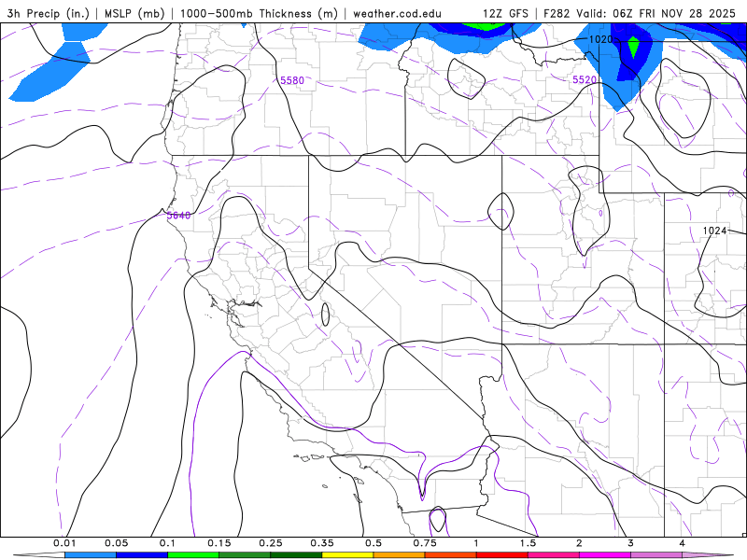Image resolution: width=747 pixels, height=560 pixels.
Task: Click the yellow 0.35–0.5 legend swatch
Action: pos(347,555)
